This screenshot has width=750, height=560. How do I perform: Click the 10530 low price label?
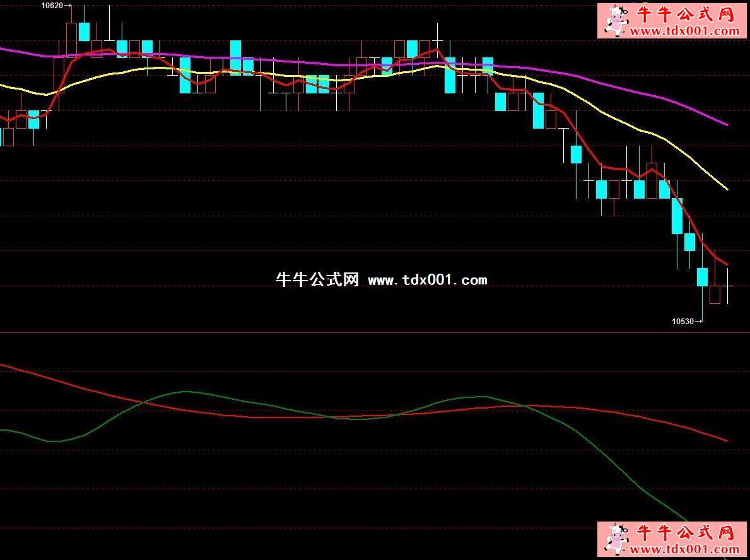683,322
